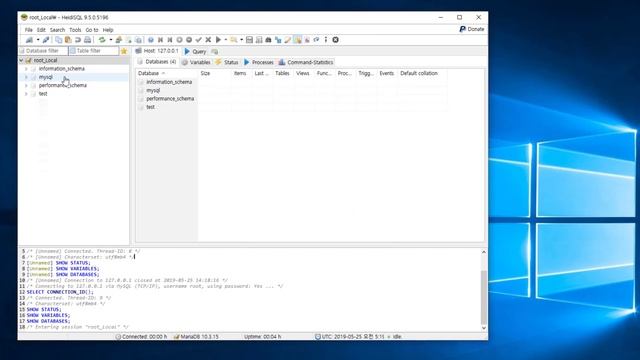Select the Status tab
This screenshot has height=360, width=640.
227,62
